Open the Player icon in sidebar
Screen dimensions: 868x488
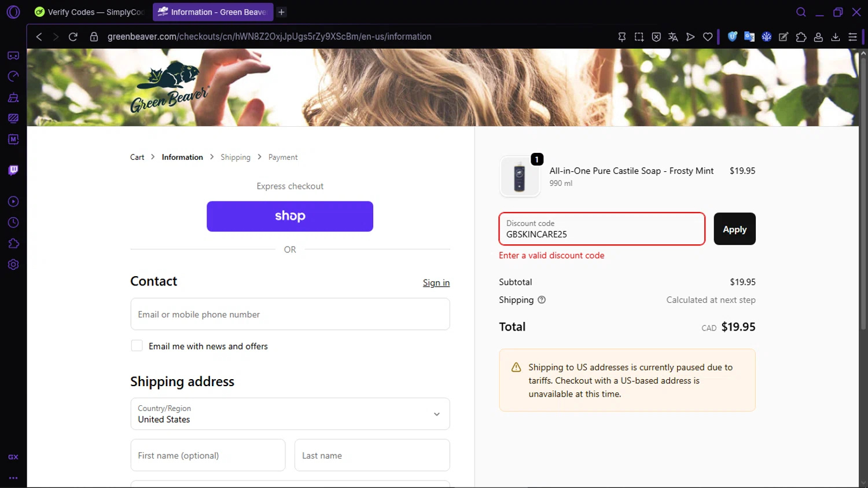pos(13,201)
